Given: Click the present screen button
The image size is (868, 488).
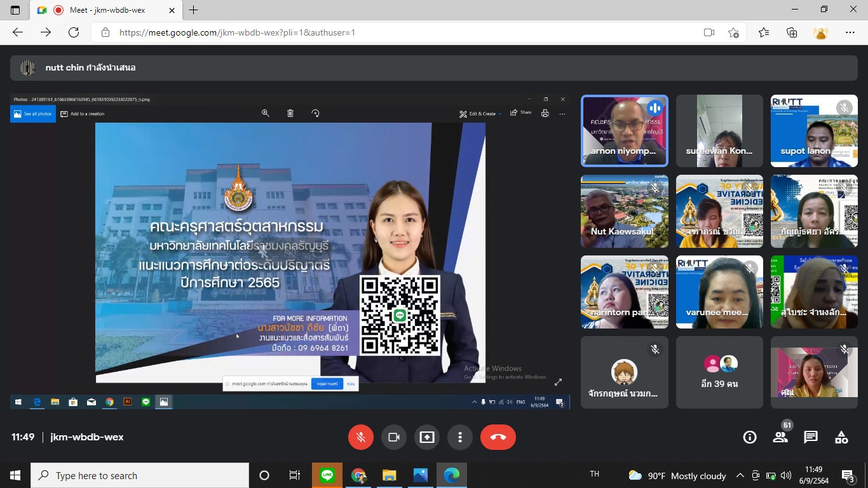Looking at the screenshot, I should pyautogui.click(x=426, y=437).
